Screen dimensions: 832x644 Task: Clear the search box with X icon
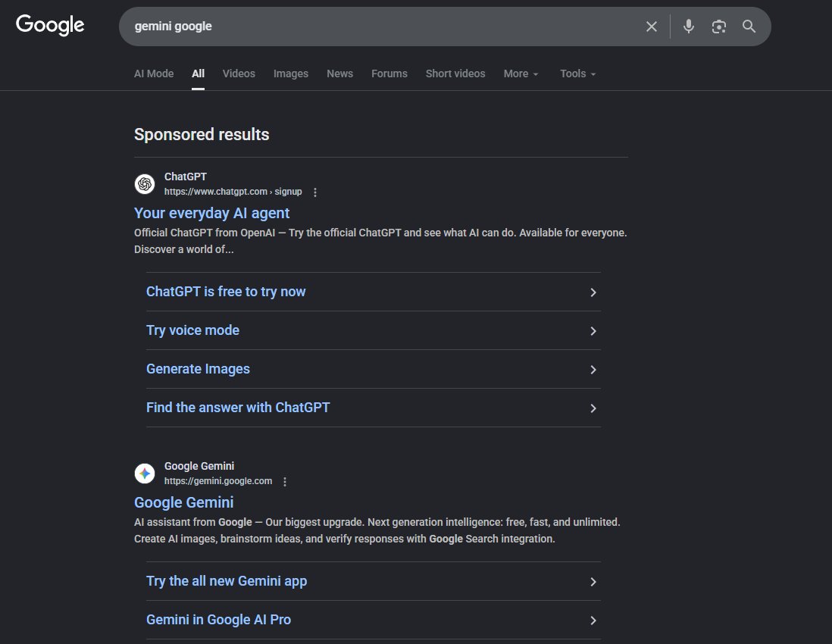pyautogui.click(x=652, y=27)
